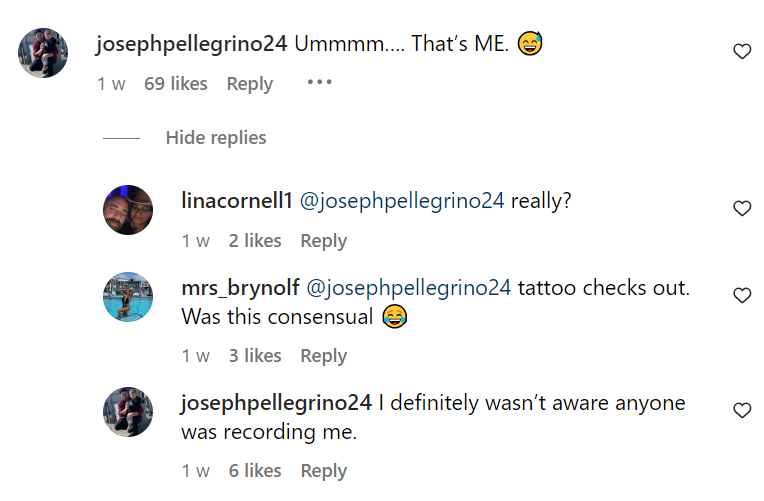Collapse the thread with Hide replies
Viewport: 764px width, 501px height.
click(x=216, y=138)
